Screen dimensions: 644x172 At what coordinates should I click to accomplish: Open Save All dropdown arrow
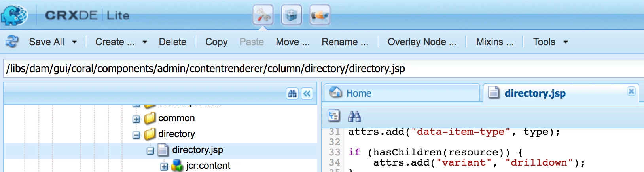coord(74,42)
